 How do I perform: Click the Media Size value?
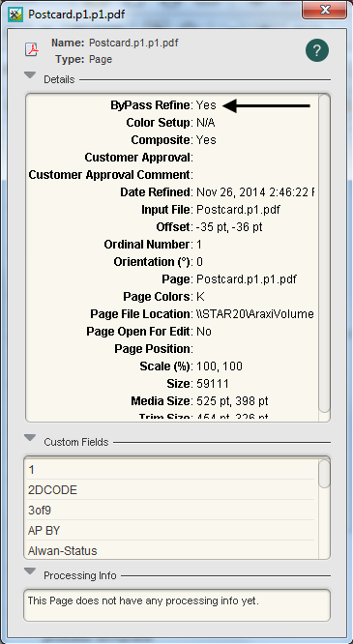point(232,401)
